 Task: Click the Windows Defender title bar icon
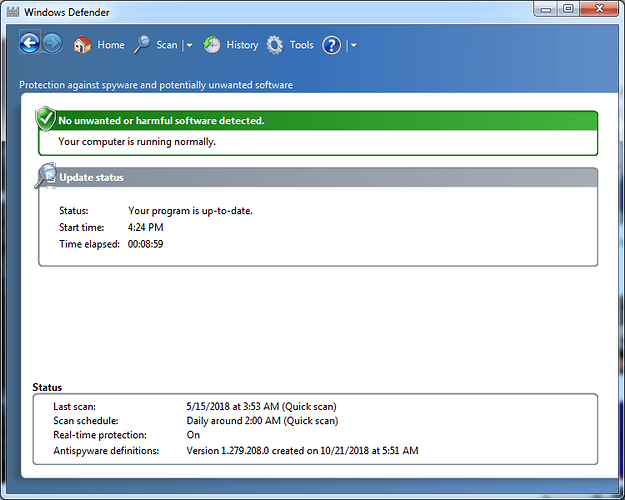pyautogui.click(x=13, y=10)
